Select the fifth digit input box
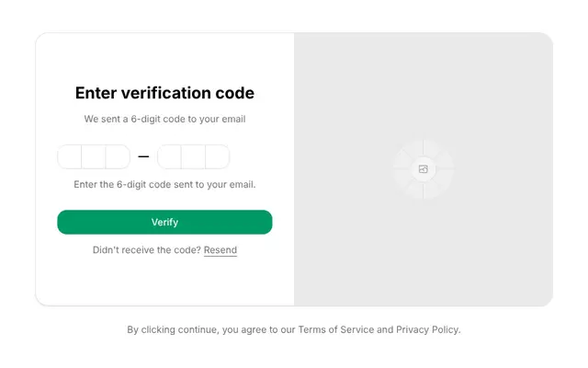Image resolution: width=588 pixels, height=368 pixels. click(x=193, y=156)
